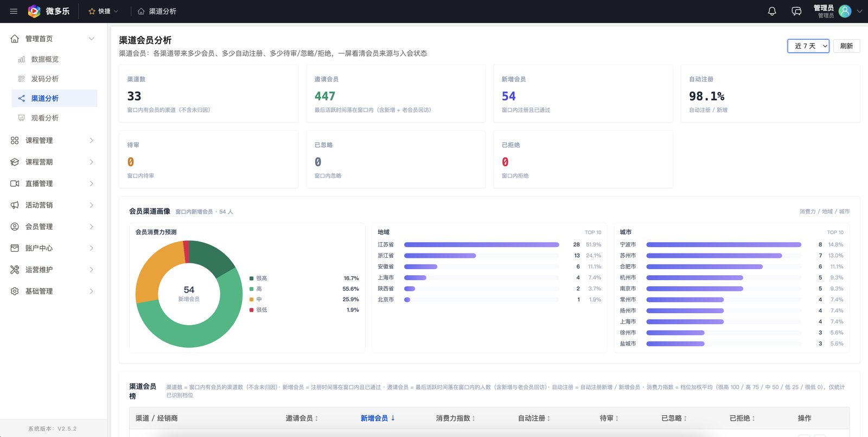The image size is (868, 437).
Task: Click the 渠道分析 share icon
Action: (22, 98)
